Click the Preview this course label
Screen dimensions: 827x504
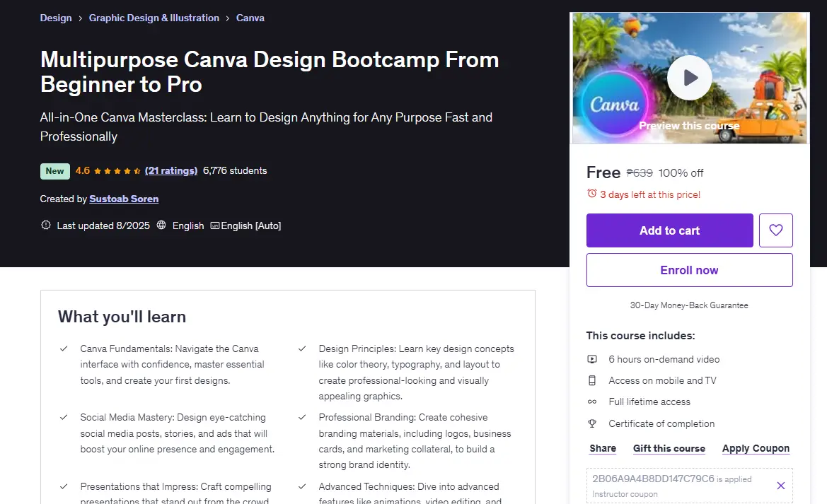click(x=689, y=126)
